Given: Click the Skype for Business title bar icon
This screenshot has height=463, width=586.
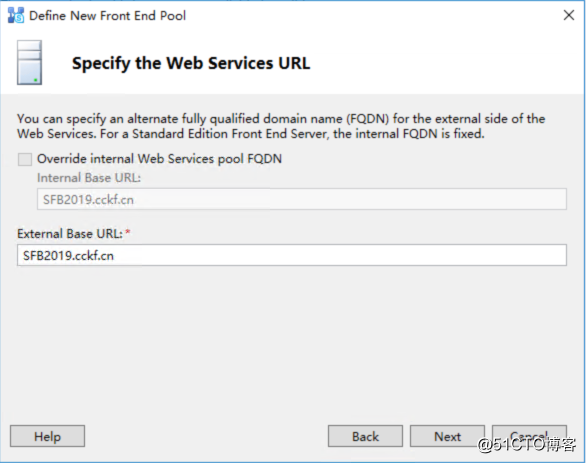Looking at the screenshot, I should [16, 15].
